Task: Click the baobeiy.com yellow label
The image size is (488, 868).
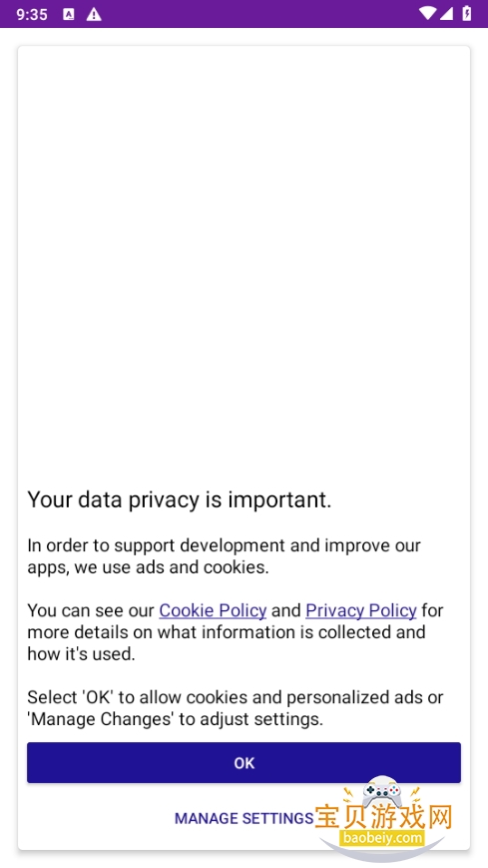Action: click(x=382, y=838)
